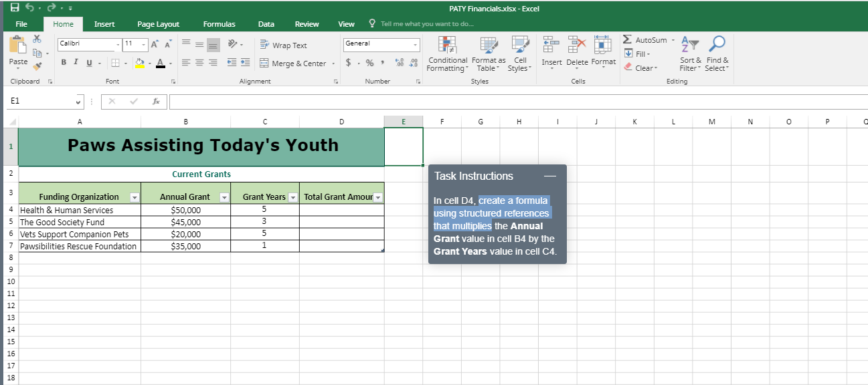Screen dimensions: 868x385
Task: Click the Cut scissors icon
Action: click(37, 39)
